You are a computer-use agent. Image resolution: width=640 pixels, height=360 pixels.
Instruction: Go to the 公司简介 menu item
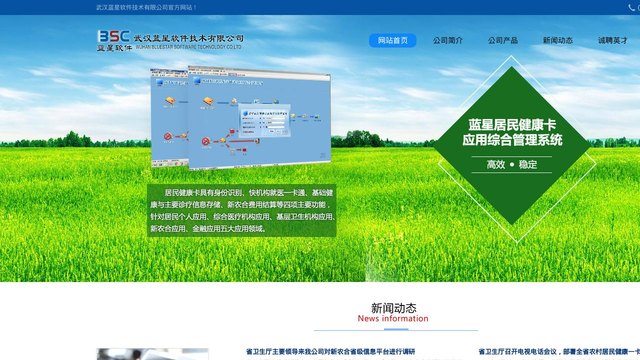(x=448, y=40)
